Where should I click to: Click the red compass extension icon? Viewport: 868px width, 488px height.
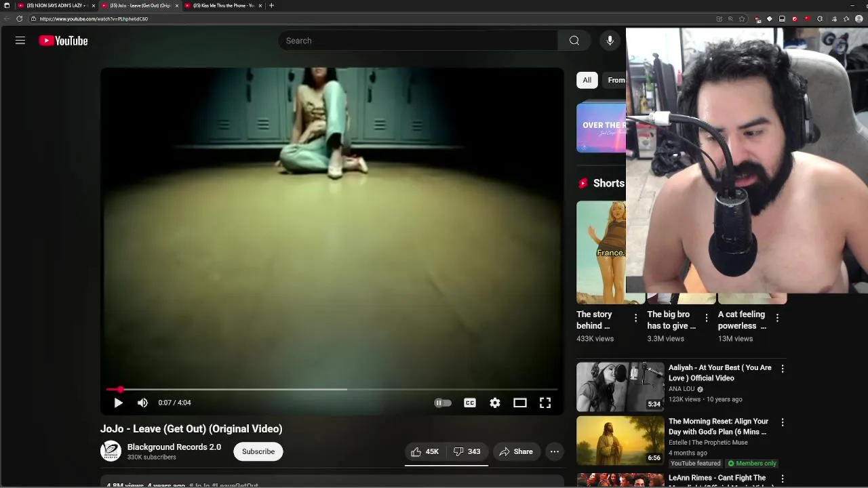point(795,19)
